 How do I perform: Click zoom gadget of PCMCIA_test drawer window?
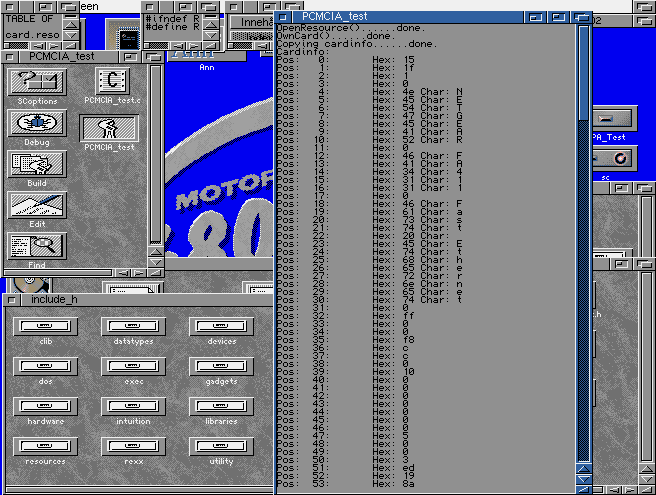[131, 57]
